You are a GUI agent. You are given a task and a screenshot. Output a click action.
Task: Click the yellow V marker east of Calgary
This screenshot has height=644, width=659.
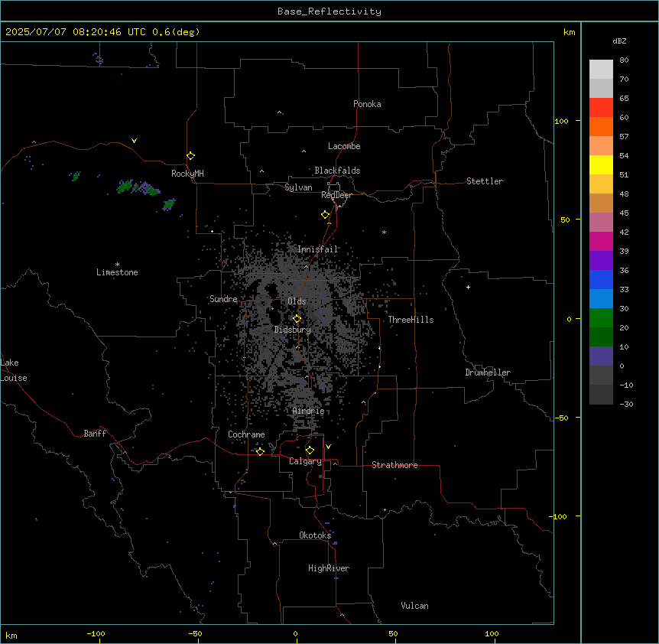click(x=328, y=447)
